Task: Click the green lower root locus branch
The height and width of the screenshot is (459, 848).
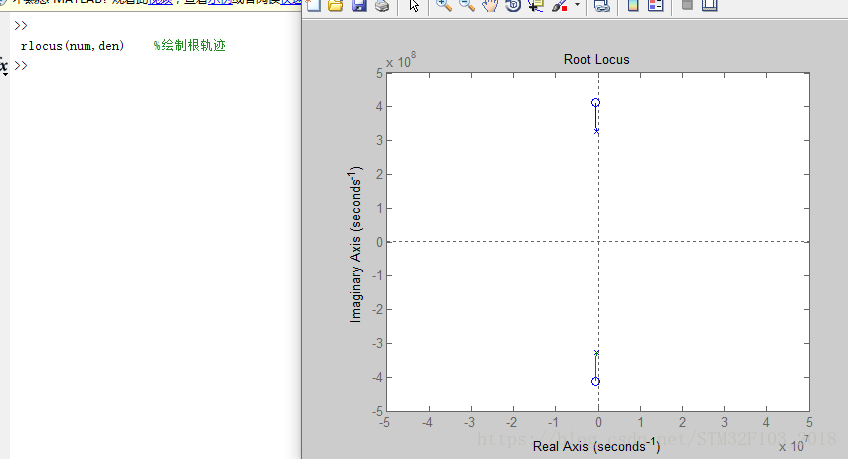Action: pyautogui.click(x=596, y=367)
